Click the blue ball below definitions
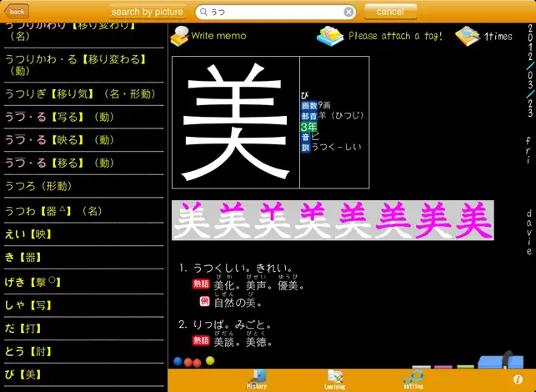Image resolution: width=536 pixels, height=392 pixels. (x=178, y=361)
